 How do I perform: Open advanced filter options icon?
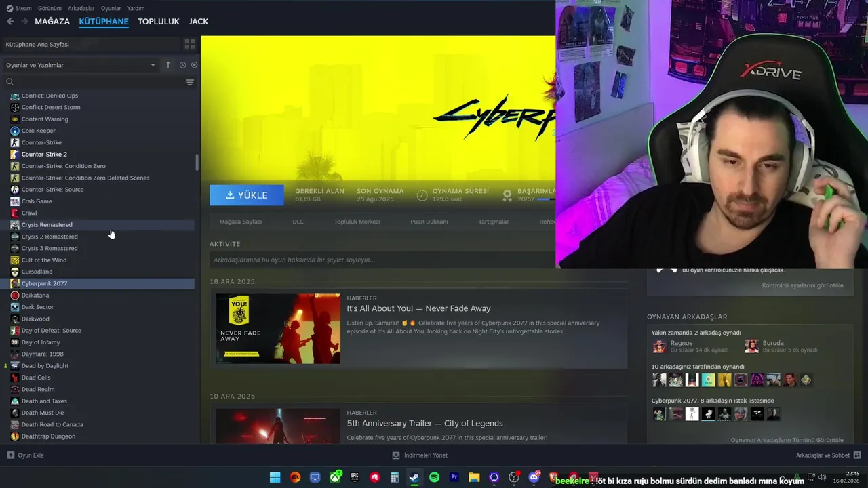click(190, 82)
